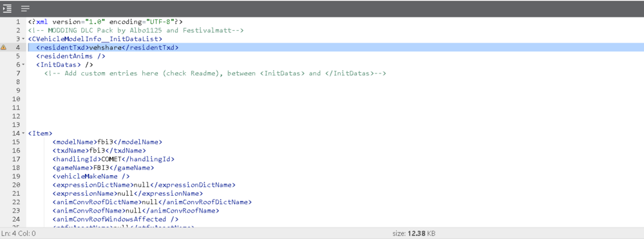Image resolution: width=644 pixels, height=239 pixels.
Task: Click the Add custom entries here comment
Action: pyautogui.click(x=215, y=73)
